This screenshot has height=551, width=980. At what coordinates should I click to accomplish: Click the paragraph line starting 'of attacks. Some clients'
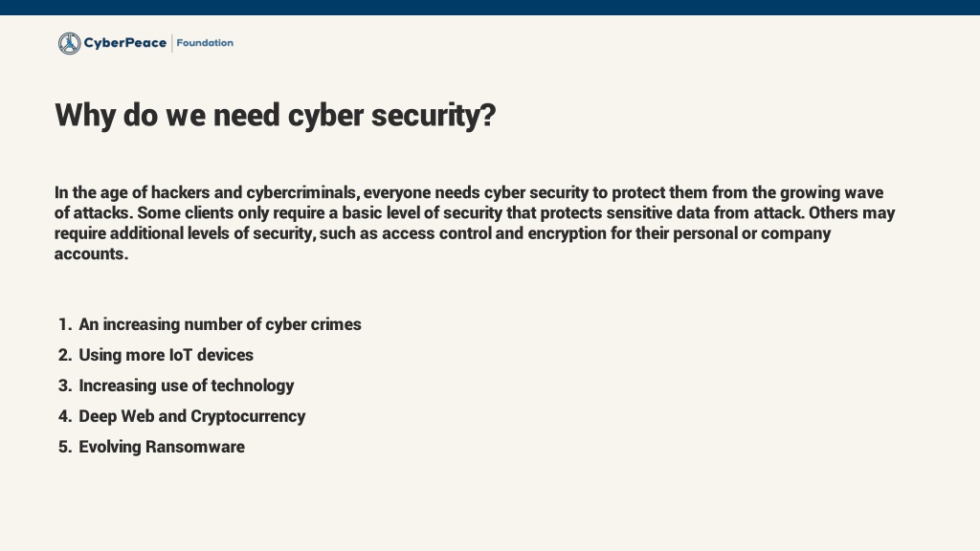[x=475, y=213]
